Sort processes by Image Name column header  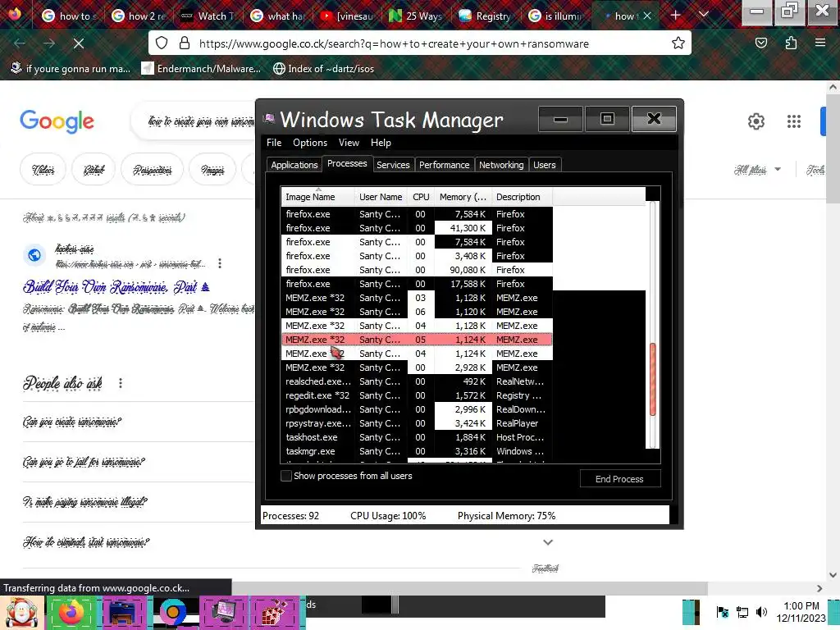pyautogui.click(x=317, y=197)
